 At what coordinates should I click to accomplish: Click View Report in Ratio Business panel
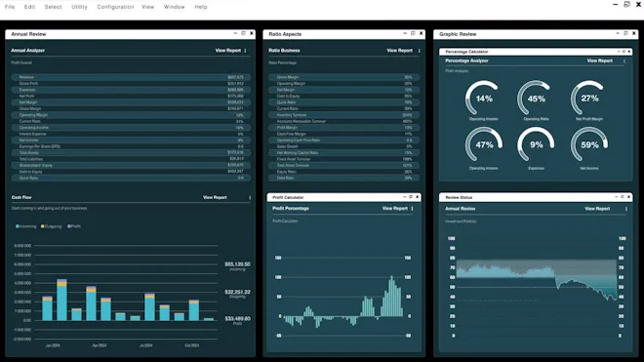400,51
